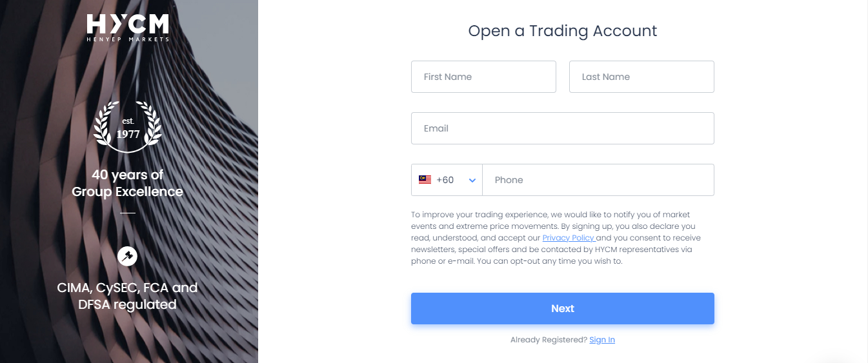Click the short divider line below Group Excellence

[128, 213]
